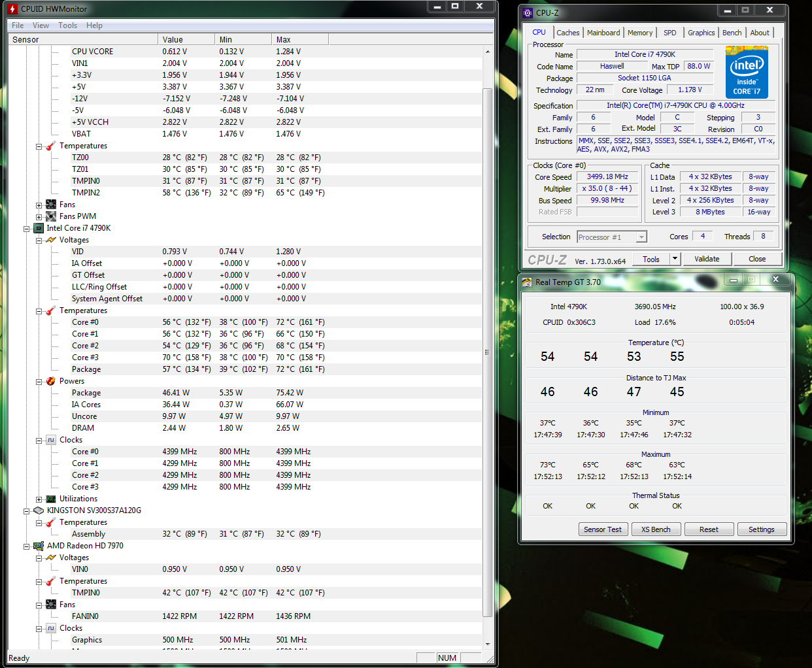Click the Sensor column header
The width and height of the screenshot is (812, 668).
(83, 40)
